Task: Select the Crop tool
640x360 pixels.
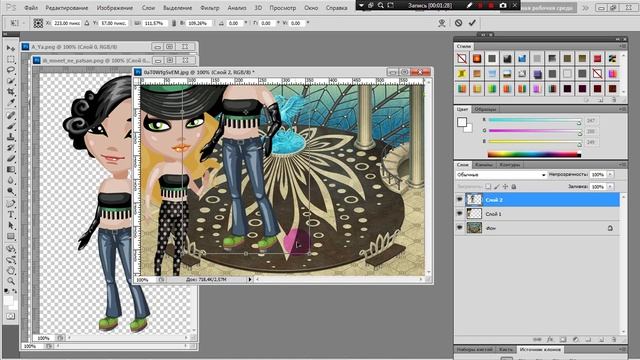Action: [x=11, y=92]
